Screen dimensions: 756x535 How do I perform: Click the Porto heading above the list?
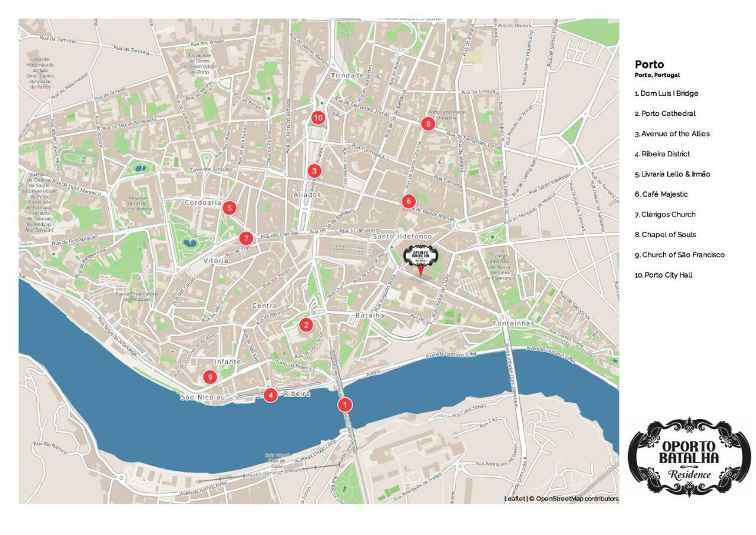(649, 64)
